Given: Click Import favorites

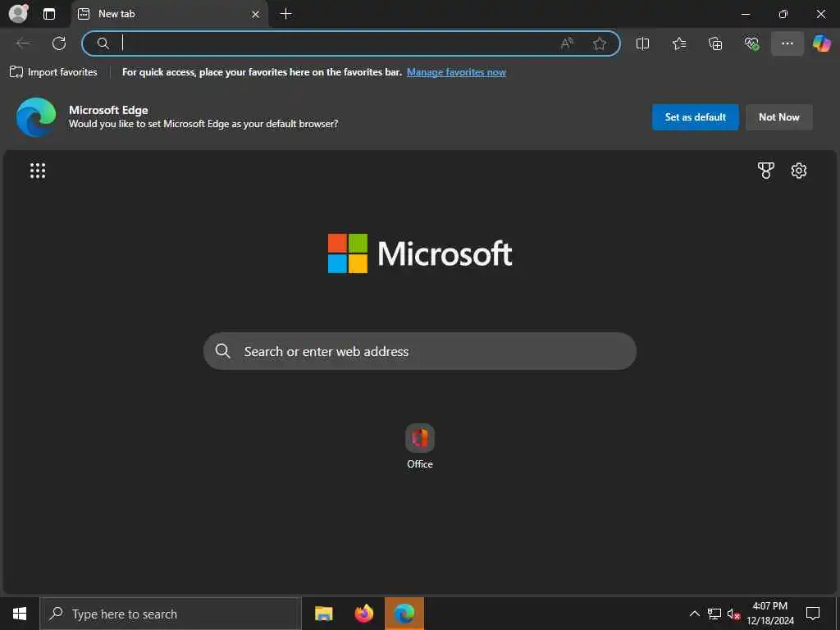Looking at the screenshot, I should click(53, 72).
